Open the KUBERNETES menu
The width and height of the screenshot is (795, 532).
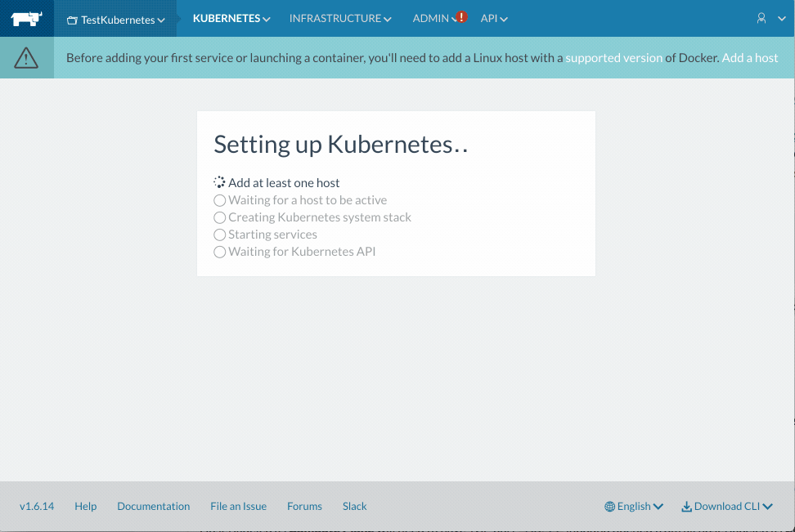231,18
